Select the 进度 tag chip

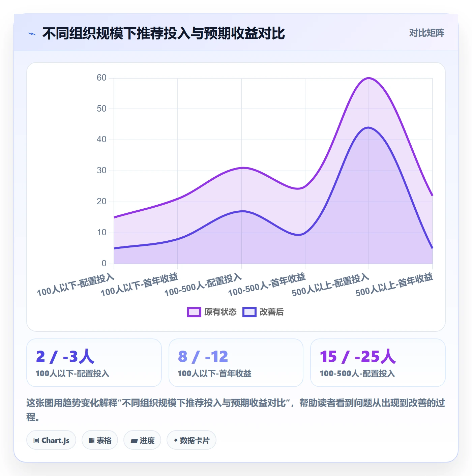(142, 440)
